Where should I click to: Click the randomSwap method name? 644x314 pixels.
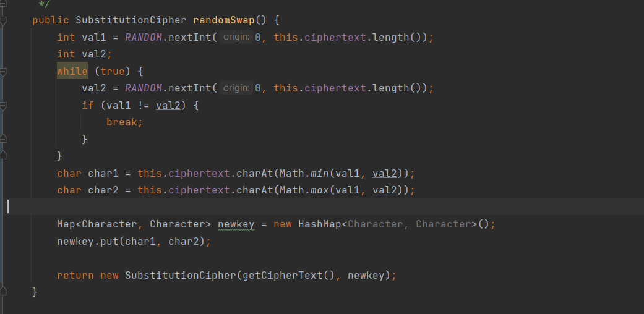click(x=220, y=20)
